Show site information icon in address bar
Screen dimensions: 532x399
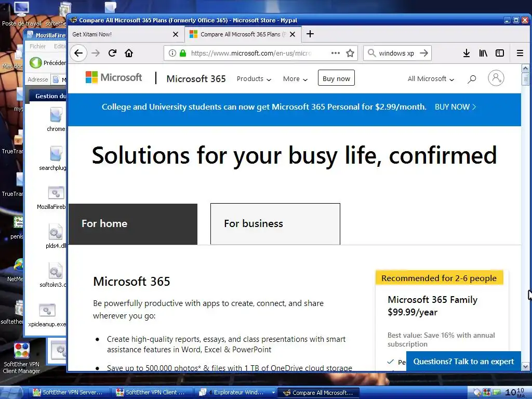pos(172,53)
